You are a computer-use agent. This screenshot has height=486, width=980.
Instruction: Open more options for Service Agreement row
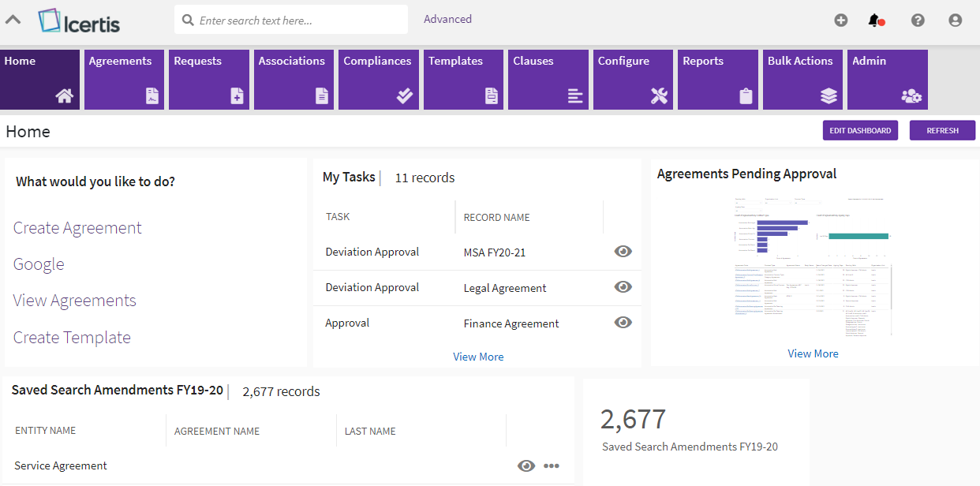(552, 465)
